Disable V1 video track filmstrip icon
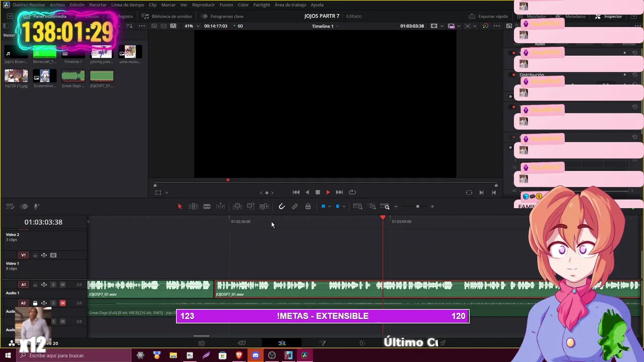 53,255
